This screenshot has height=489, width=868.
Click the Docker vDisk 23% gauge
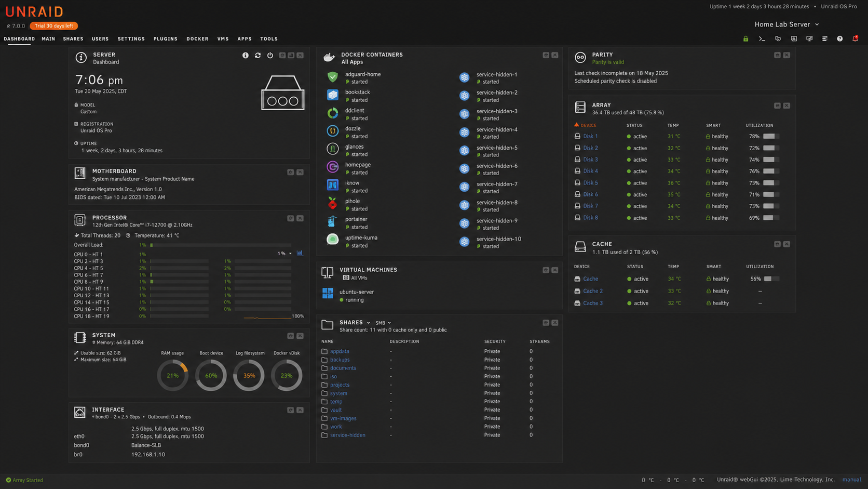click(x=287, y=375)
